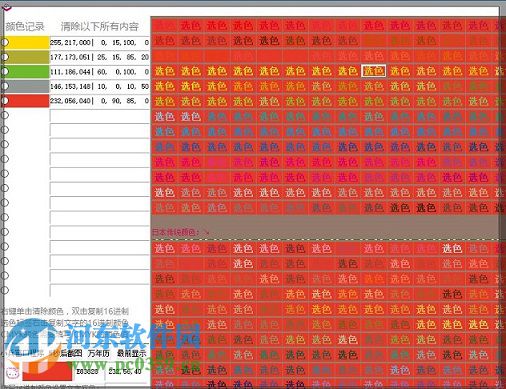
Task: Click the 177,173,051 value field
Action: tap(99, 57)
